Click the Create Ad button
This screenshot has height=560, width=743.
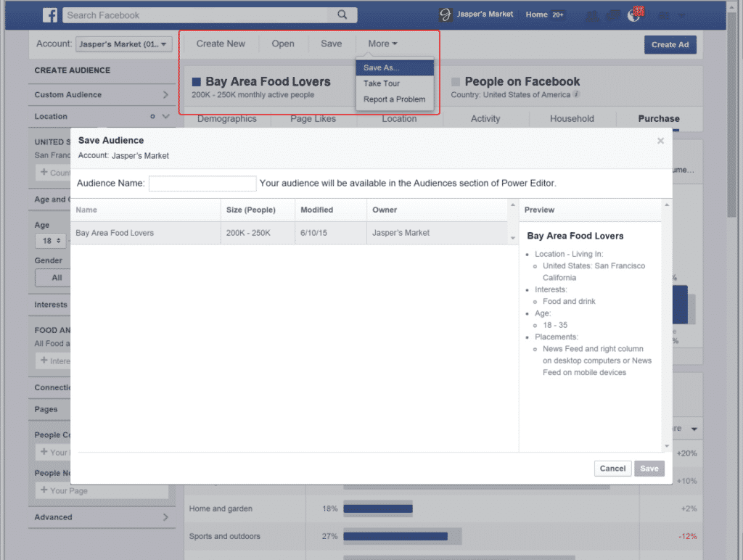[x=670, y=44]
